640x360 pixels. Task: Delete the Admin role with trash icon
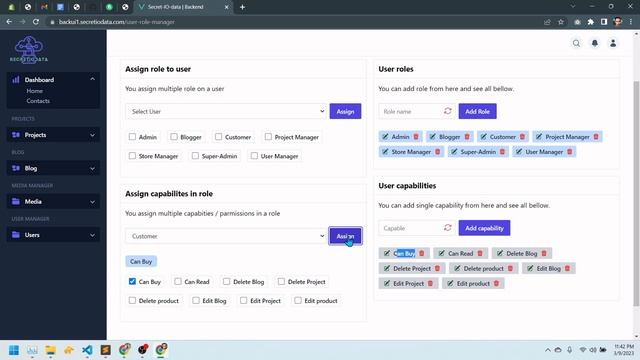416,137
